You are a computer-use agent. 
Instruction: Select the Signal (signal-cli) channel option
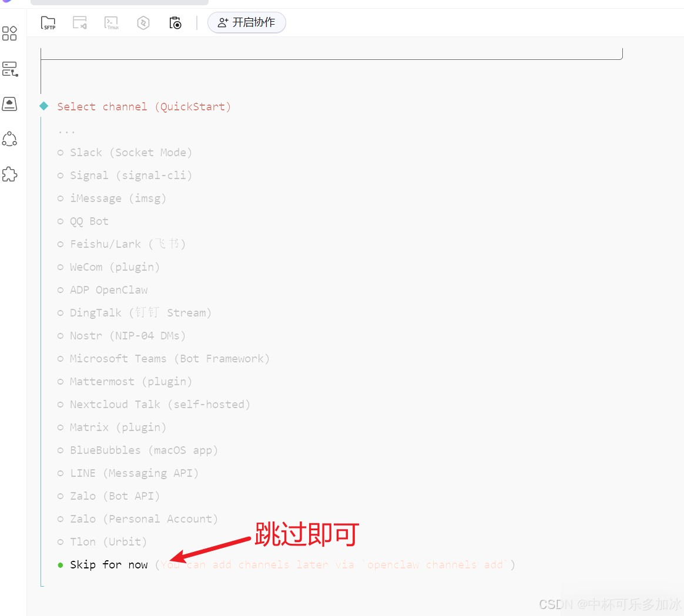point(125,175)
